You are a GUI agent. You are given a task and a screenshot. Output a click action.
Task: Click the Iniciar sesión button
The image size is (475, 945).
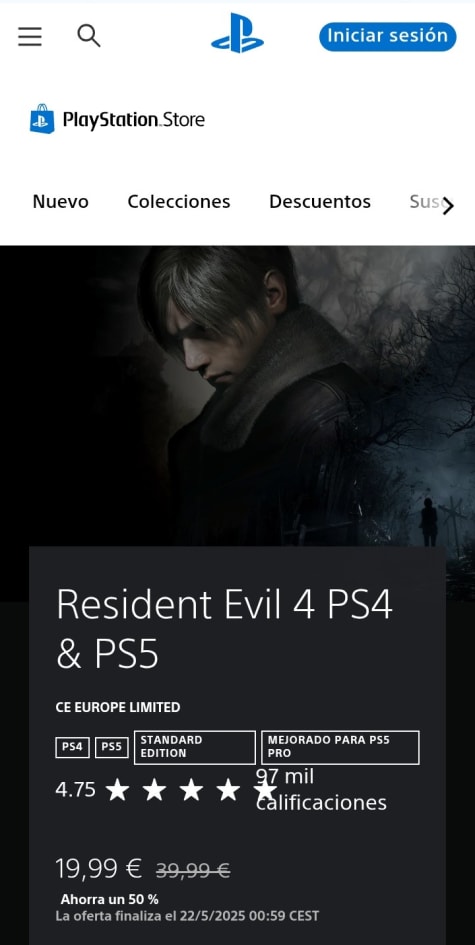click(388, 36)
